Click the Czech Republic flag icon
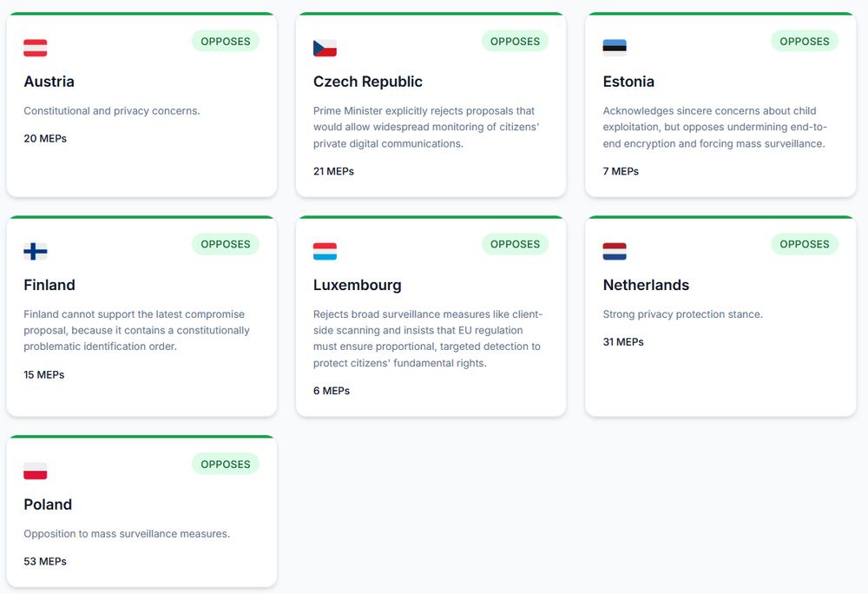This screenshot has height=594, width=868. (x=325, y=49)
